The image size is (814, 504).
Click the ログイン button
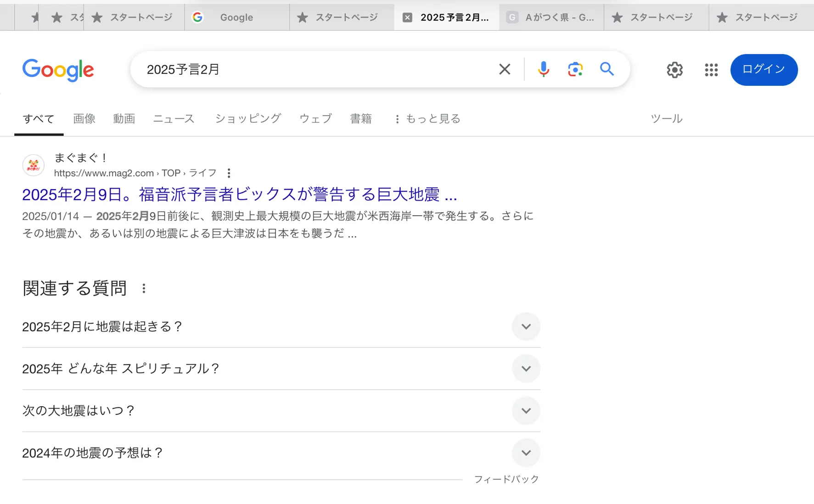764,70
